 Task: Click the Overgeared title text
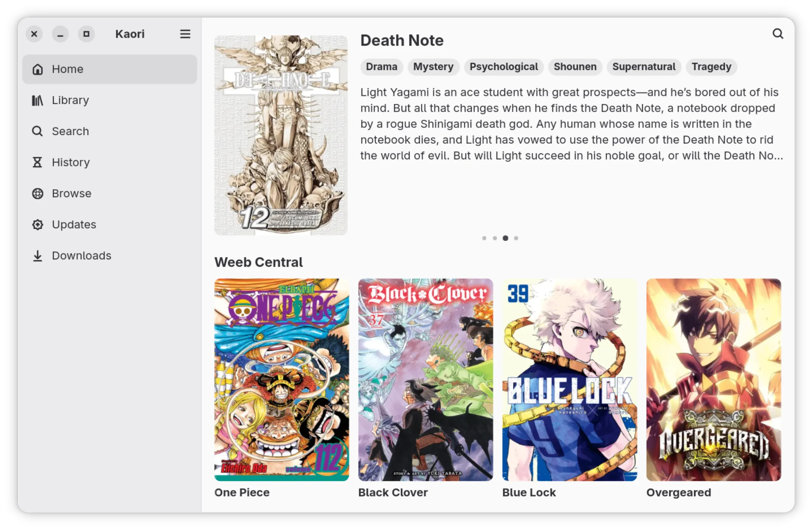pos(679,493)
